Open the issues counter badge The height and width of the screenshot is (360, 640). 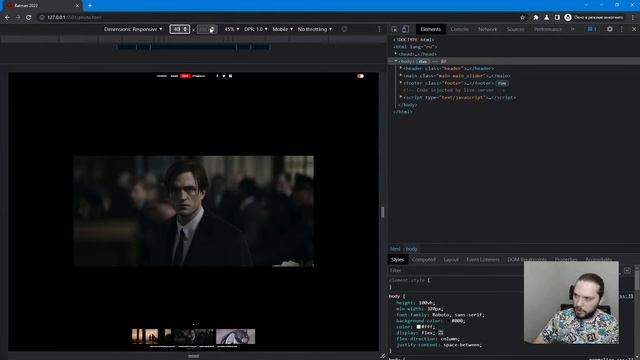click(592, 29)
